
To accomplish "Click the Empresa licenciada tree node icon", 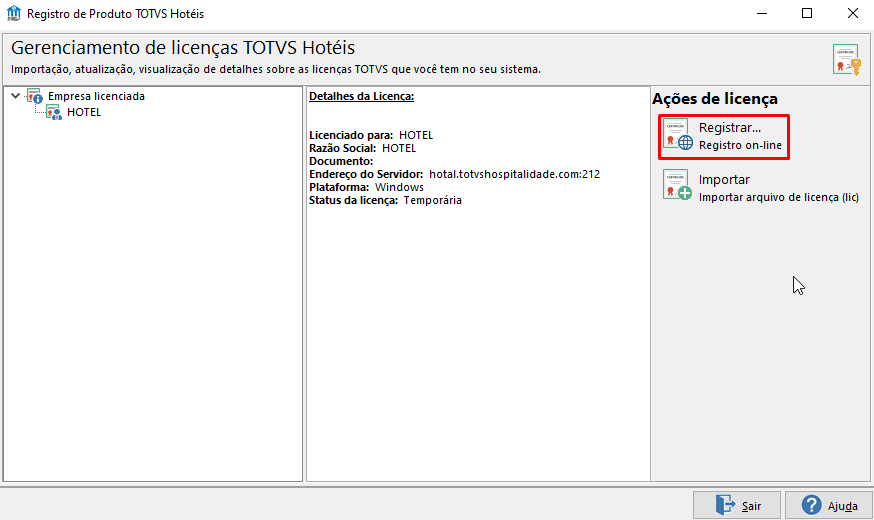I will pos(35,96).
